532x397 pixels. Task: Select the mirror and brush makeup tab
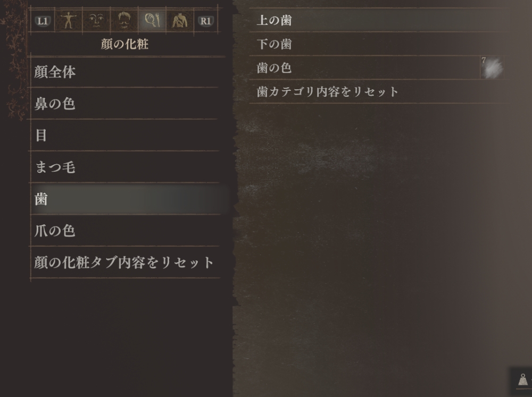coord(152,20)
